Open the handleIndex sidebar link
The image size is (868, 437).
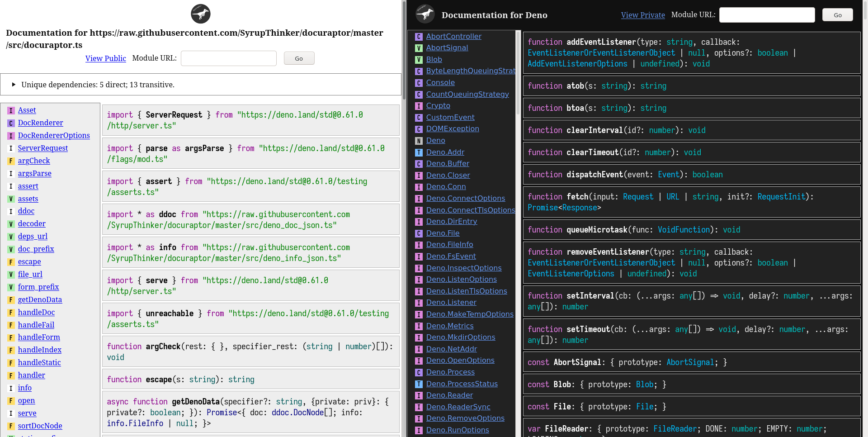tap(40, 350)
